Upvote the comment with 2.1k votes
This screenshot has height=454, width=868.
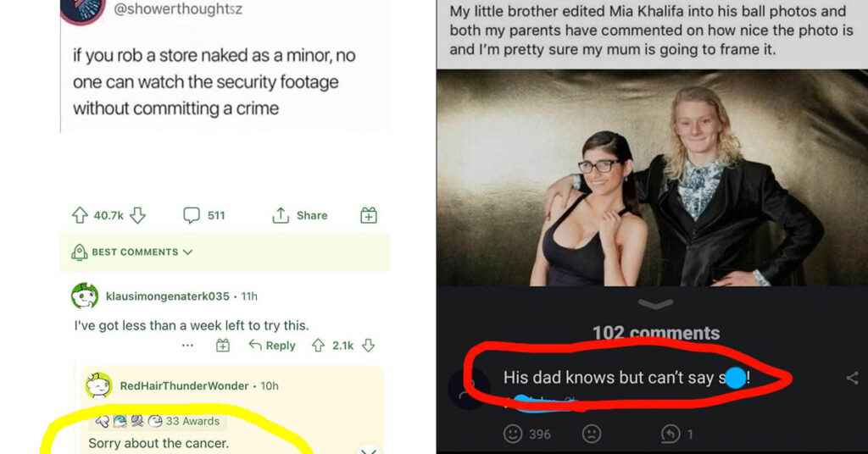point(318,346)
